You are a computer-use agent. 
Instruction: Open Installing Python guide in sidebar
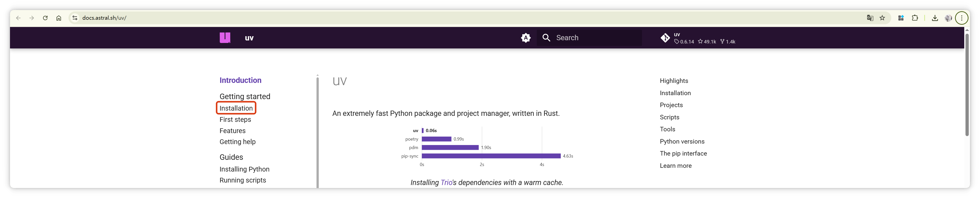[x=244, y=169]
